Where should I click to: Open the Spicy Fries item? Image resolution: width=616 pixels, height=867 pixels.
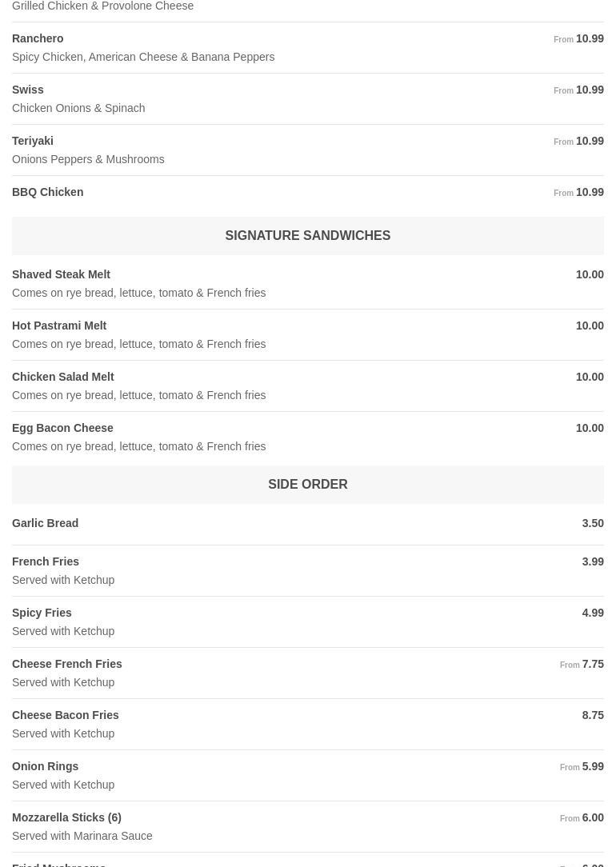42,613
